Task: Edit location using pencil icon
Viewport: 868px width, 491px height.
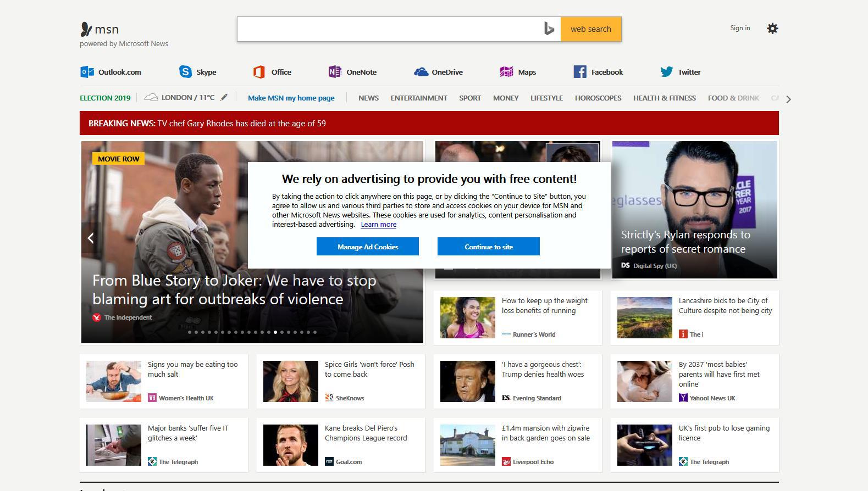Action: 224,98
